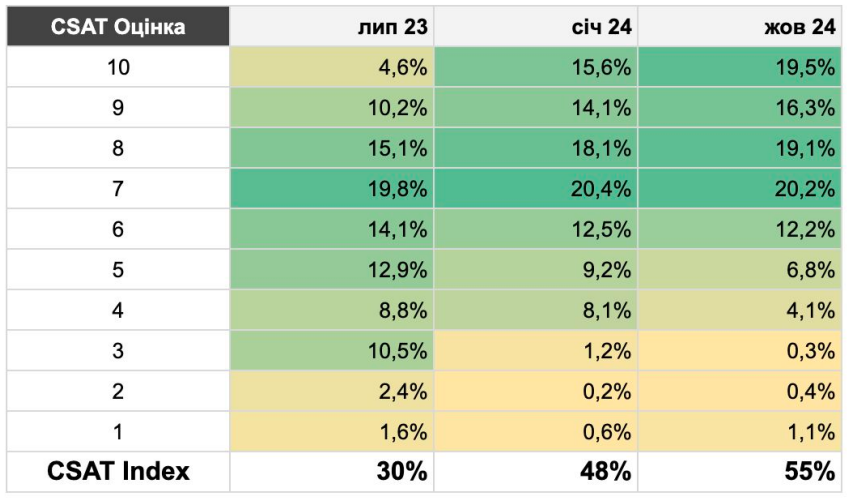Select the 20,4% cell under січ 24
Image resolution: width=847 pixels, height=499 pixels.
click(x=535, y=189)
